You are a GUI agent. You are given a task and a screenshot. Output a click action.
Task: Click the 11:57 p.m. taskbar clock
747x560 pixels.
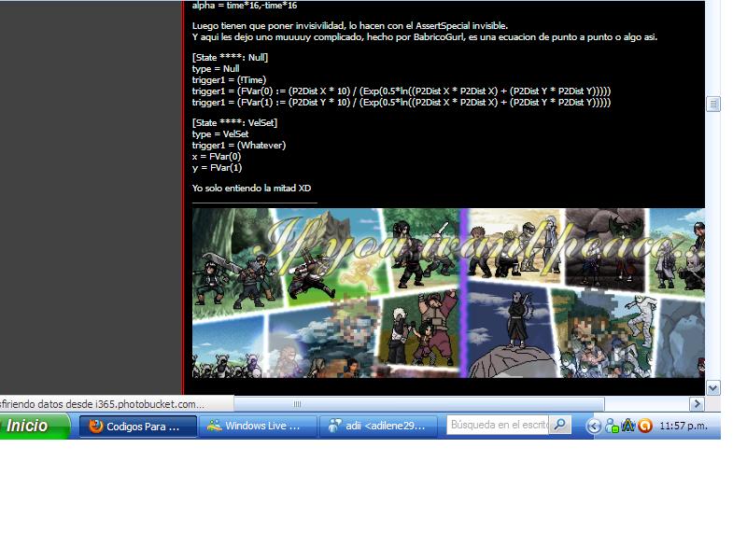pyautogui.click(x=684, y=426)
